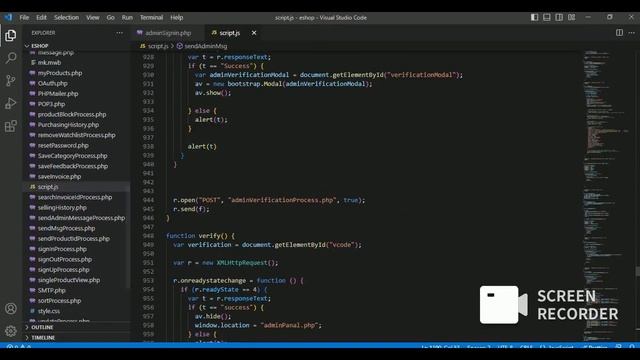This screenshot has height=360, width=640.
Task: Open OAuth.php in the explorer
Action: (53, 83)
